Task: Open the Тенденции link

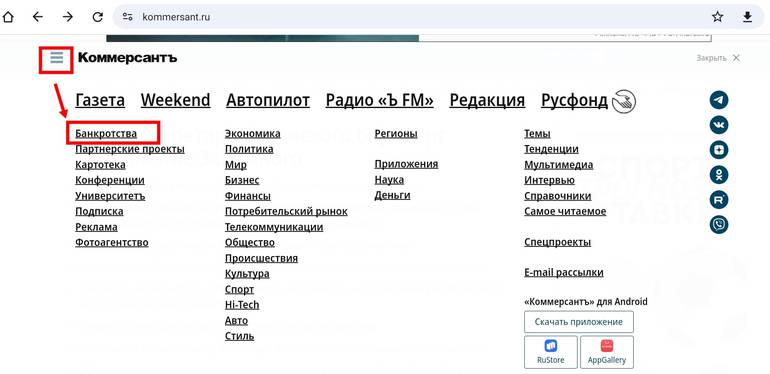Action: (551, 149)
